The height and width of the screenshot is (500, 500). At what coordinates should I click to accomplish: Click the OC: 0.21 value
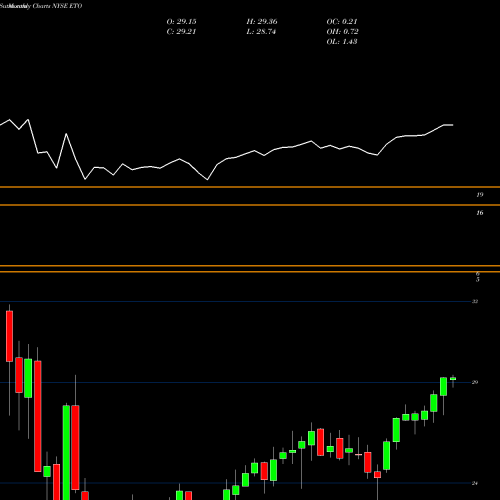[x=342, y=22]
